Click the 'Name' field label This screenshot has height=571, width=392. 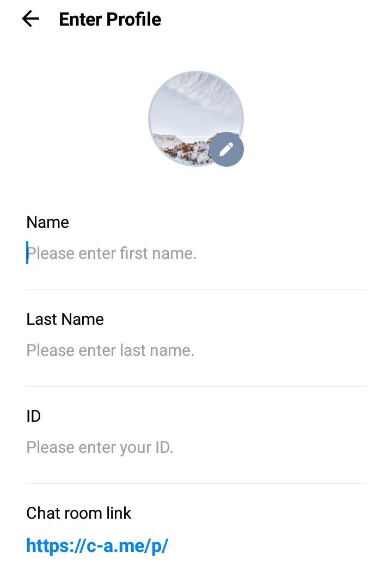(x=48, y=222)
